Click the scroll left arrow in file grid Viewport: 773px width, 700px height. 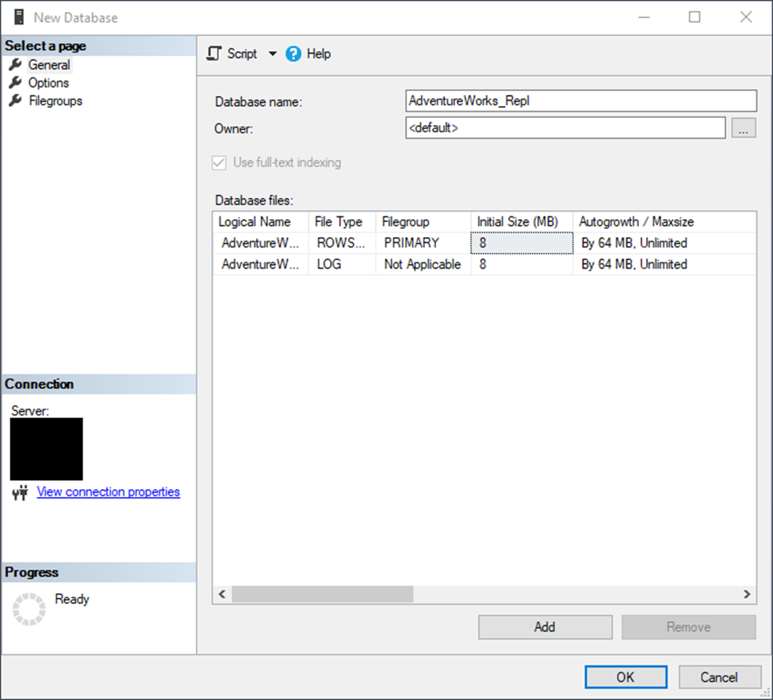click(x=222, y=594)
